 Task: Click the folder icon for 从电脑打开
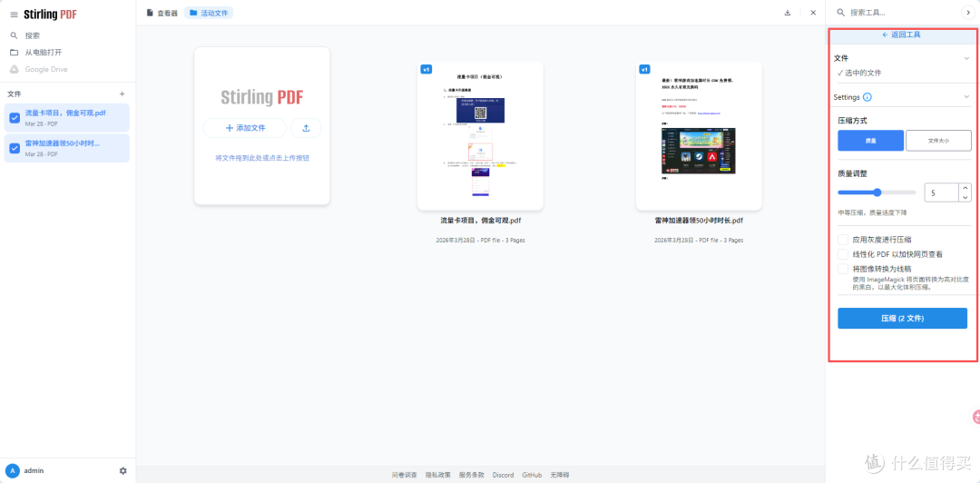tap(14, 53)
